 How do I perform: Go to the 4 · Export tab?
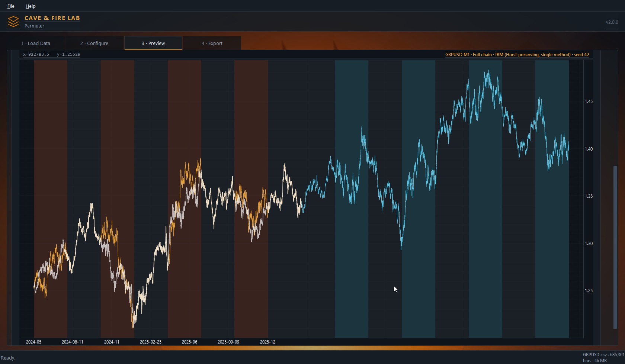212,43
